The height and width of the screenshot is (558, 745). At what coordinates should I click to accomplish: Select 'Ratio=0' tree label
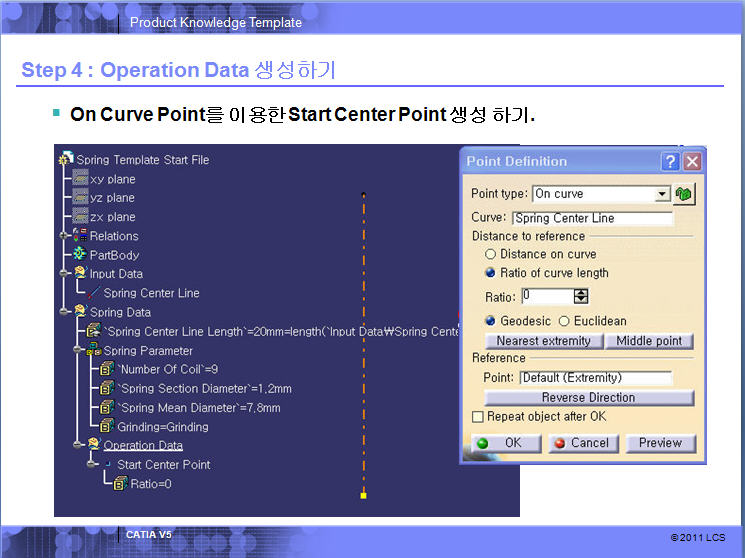click(151, 484)
